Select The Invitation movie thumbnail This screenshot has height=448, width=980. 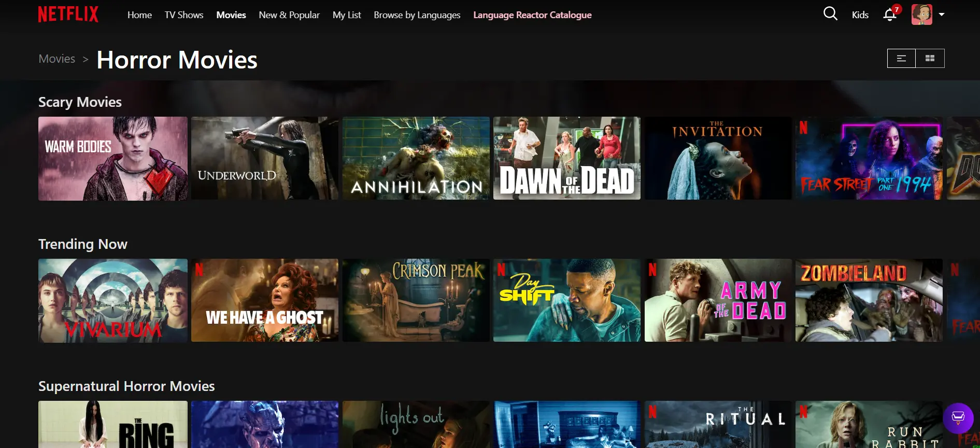[x=718, y=158]
